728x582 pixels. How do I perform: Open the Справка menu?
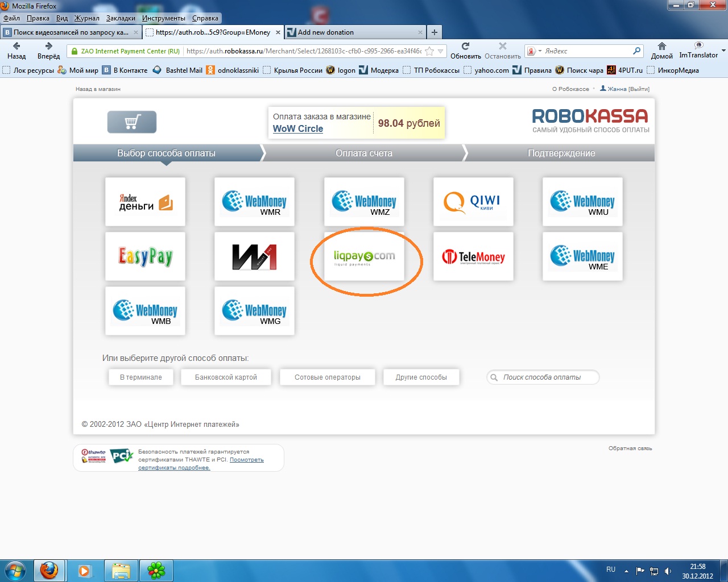(205, 18)
